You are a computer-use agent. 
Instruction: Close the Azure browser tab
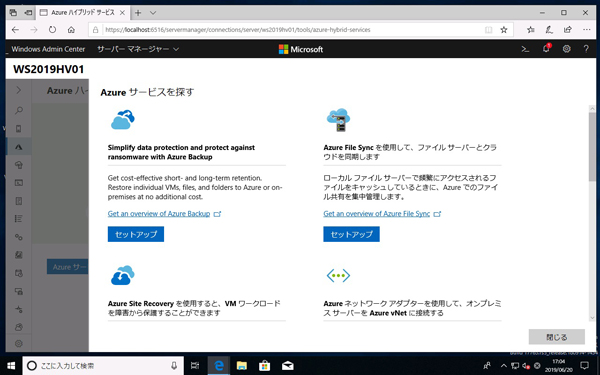[x=122, y=13]
